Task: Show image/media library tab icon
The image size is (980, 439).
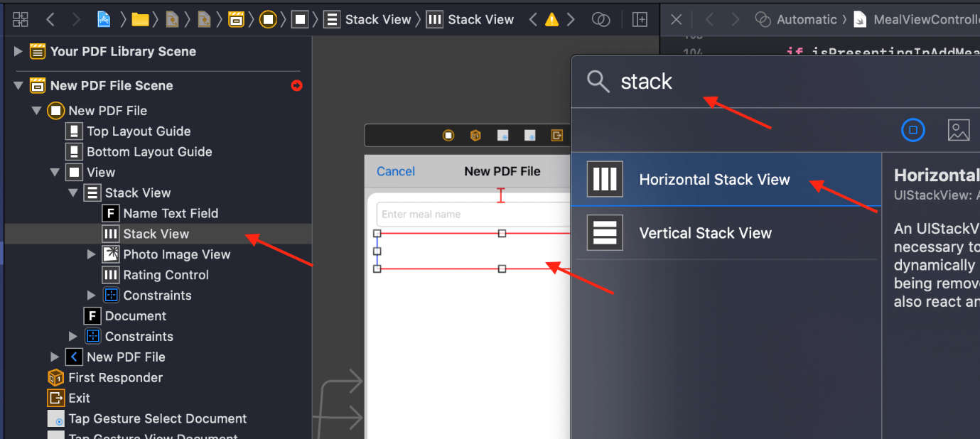Action: click(959, 130)
